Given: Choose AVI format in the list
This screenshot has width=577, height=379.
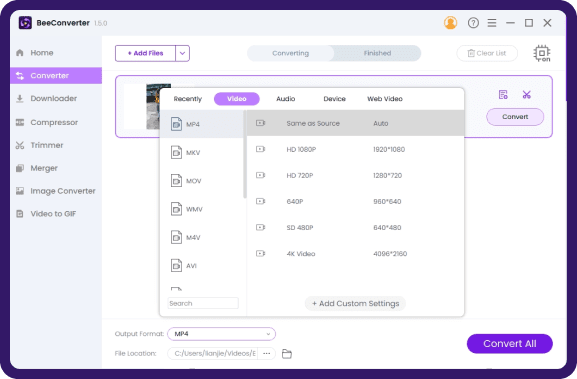Looking at the screenshot, I should [x=202, y=266].
